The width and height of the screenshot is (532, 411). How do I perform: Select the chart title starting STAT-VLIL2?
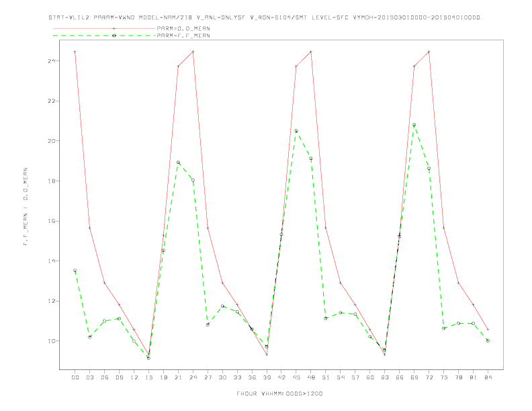(264, 17)
